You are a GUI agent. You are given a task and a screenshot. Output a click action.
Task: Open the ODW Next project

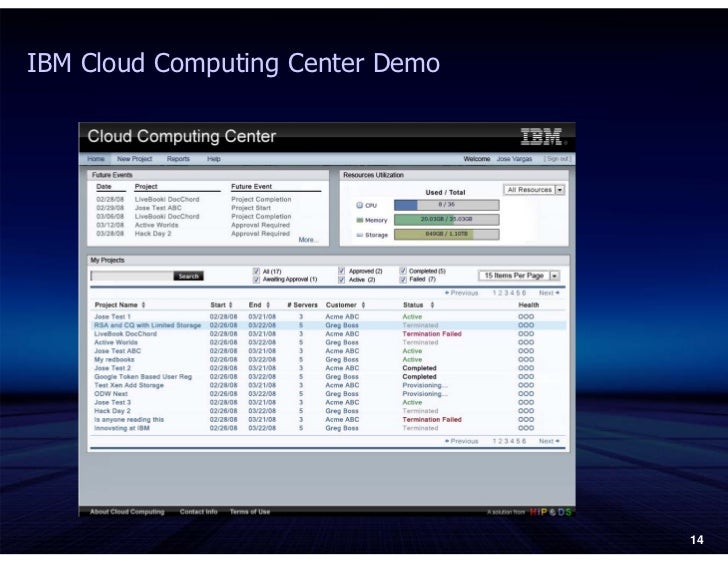pyautogui.click(x=111, y=394)
